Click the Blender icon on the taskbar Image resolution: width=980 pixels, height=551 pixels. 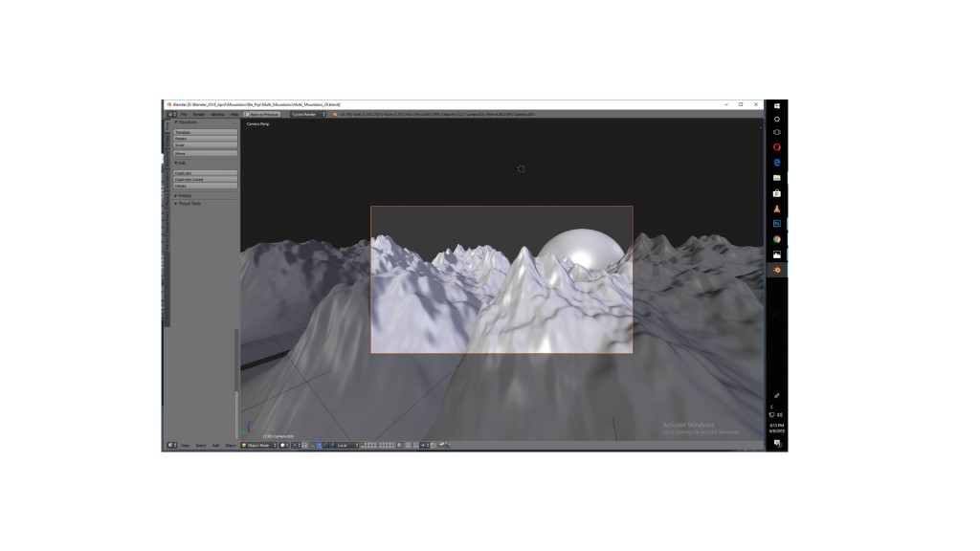click(775, 271)
